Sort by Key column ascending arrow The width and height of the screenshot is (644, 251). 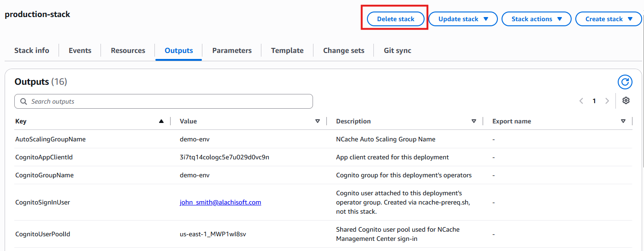click(161, 121)
